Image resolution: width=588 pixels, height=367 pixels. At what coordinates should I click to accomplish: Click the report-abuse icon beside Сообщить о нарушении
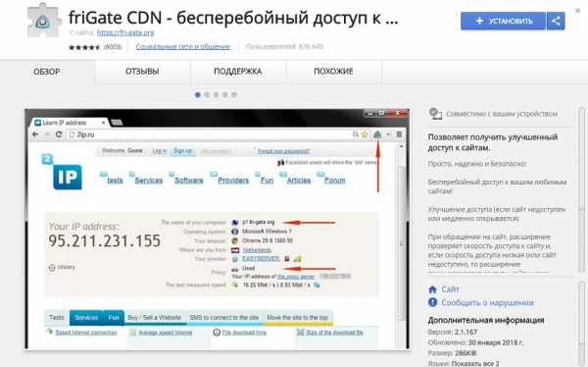432,302
